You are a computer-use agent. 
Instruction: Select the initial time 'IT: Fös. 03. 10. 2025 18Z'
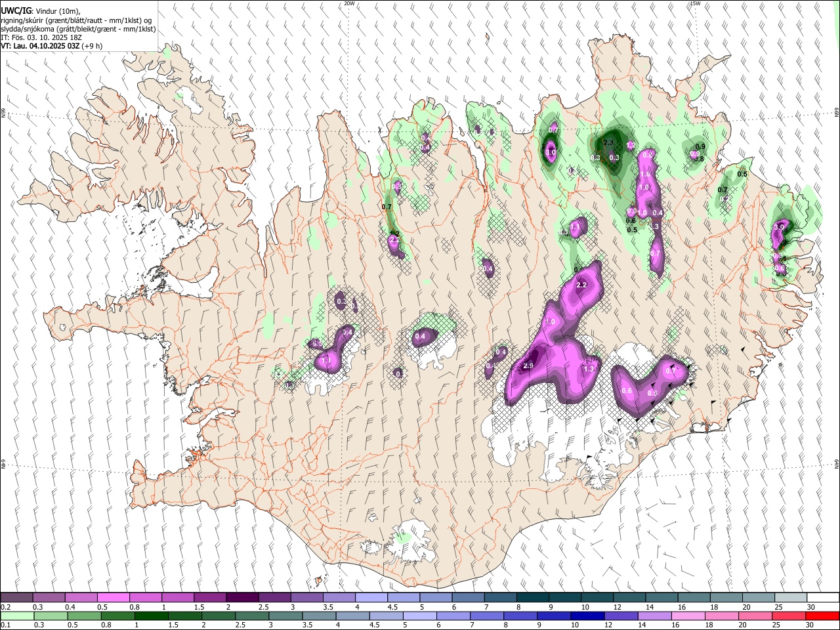click(x=41, y=37)
